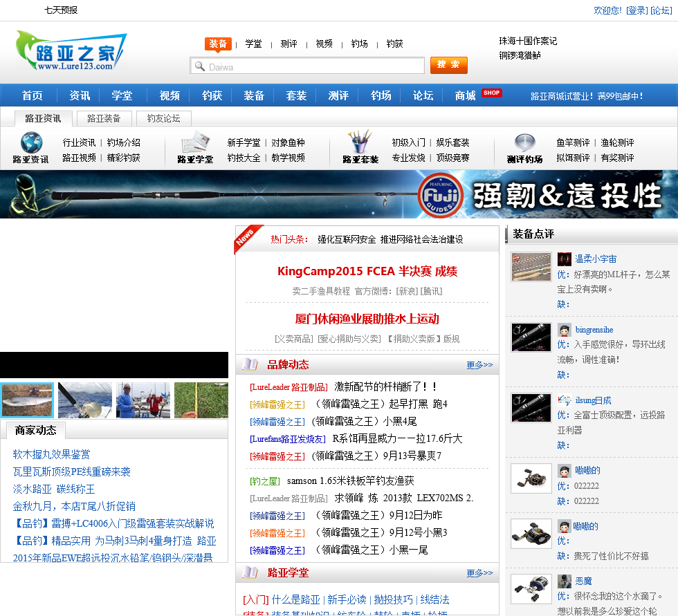Open baitcast reel photo in 恶魔 review

pos(531,589)
